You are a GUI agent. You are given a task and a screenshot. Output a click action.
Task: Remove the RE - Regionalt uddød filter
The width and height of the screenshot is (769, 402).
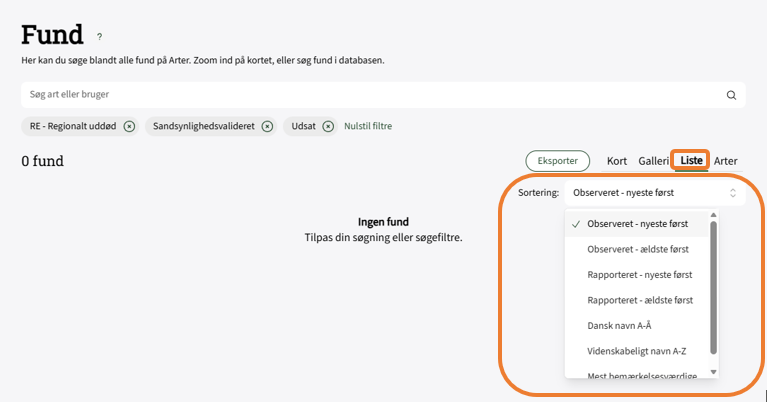tap(129, 126)
